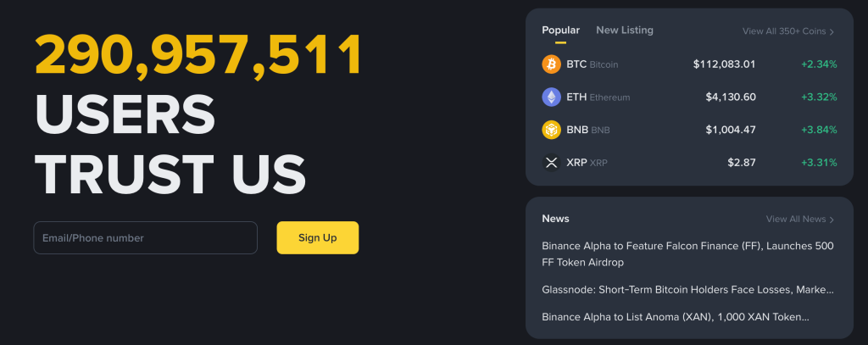Focus the Email/Phone number field
This screenshot has width=868, height=345.
(x=145, y=238)
